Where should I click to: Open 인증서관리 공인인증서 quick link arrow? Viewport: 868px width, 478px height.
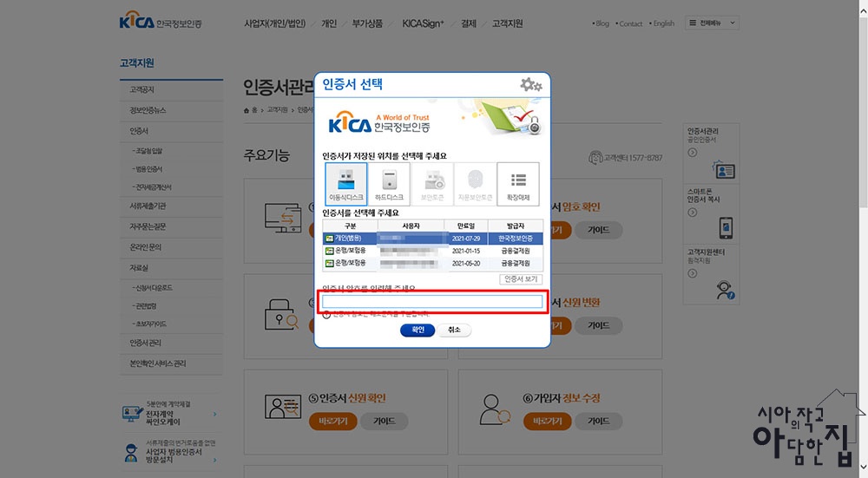(693, 153)
